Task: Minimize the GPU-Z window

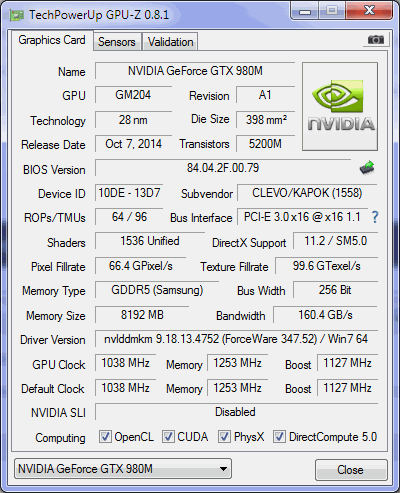Action: [x=305, y=12]
